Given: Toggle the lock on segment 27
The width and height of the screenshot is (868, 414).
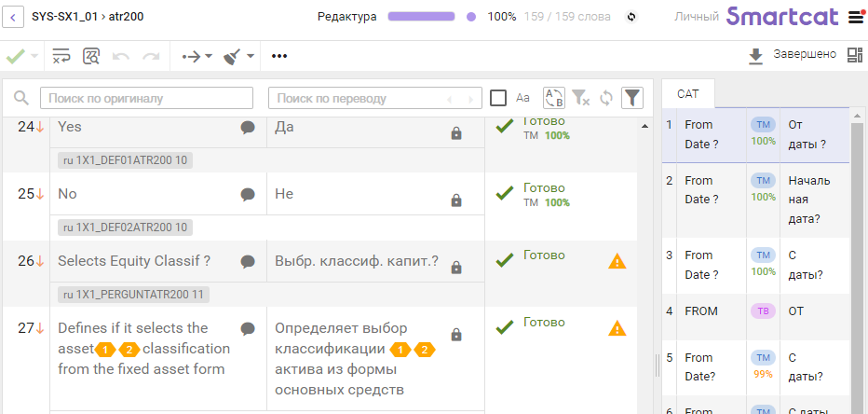Looking at the screenshot, I should point(456,334).
